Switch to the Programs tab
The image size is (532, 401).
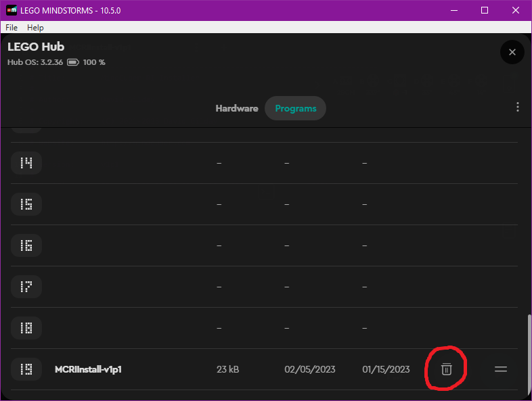[x=296, y=108]
